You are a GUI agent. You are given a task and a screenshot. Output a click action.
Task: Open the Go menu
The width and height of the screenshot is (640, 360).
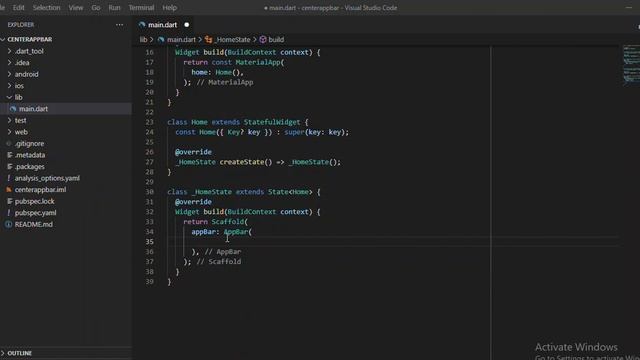(96, 7)
